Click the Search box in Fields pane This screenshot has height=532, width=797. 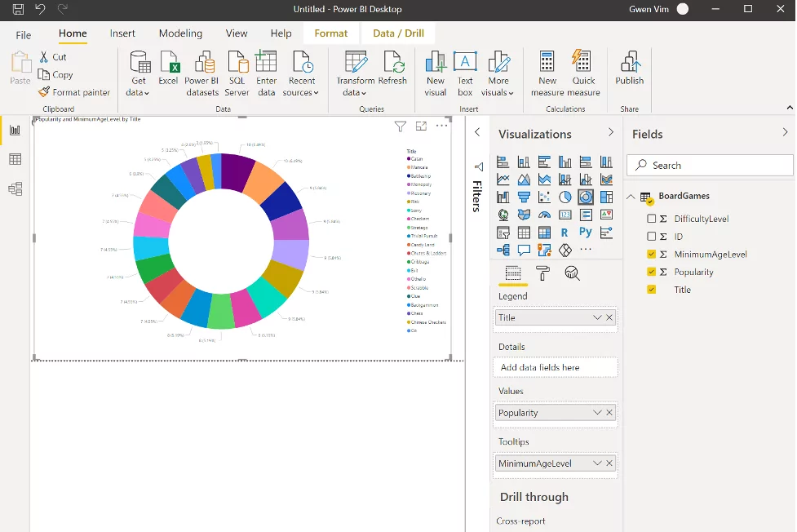point(710,166)
